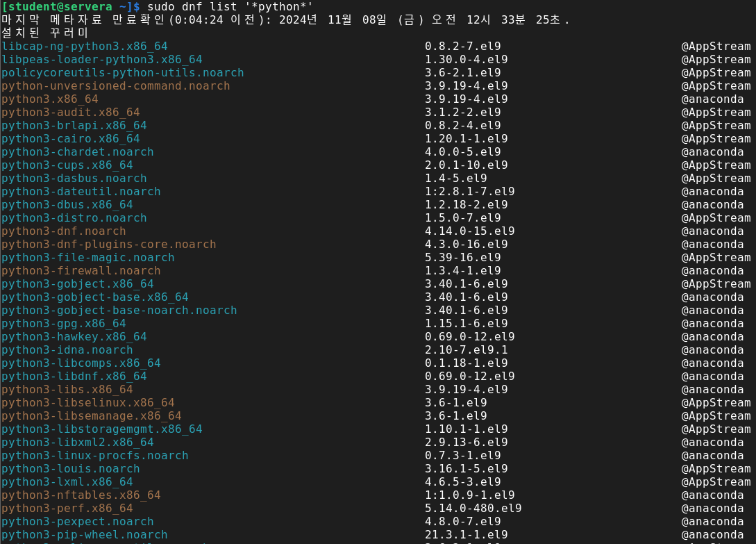Viewport: 756px width, 544px height.
Task: Select python3-lxml.x86_64 package name
Action: click(x=67, y=481)
